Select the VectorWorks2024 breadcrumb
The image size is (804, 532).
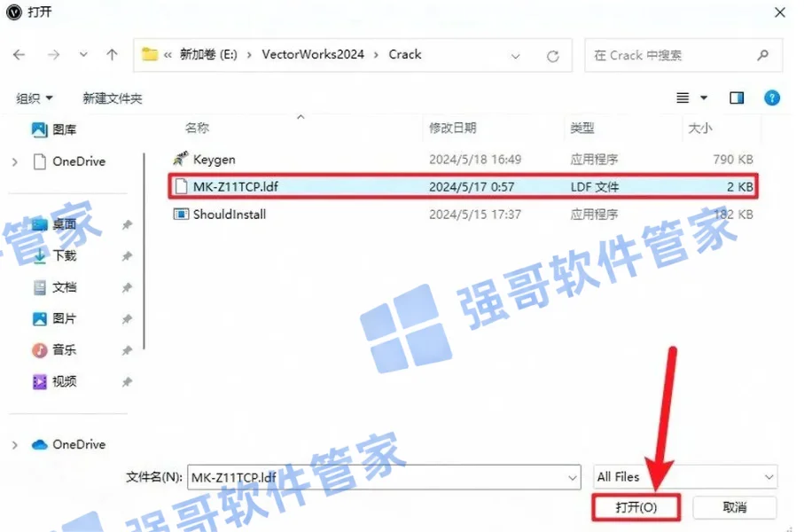(x=313, y=54)
